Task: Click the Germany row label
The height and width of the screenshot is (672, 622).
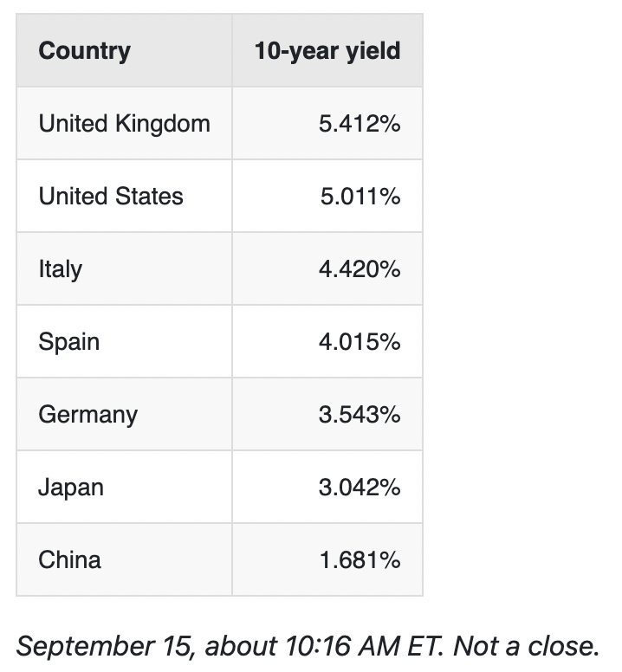Action: point(87,415)
